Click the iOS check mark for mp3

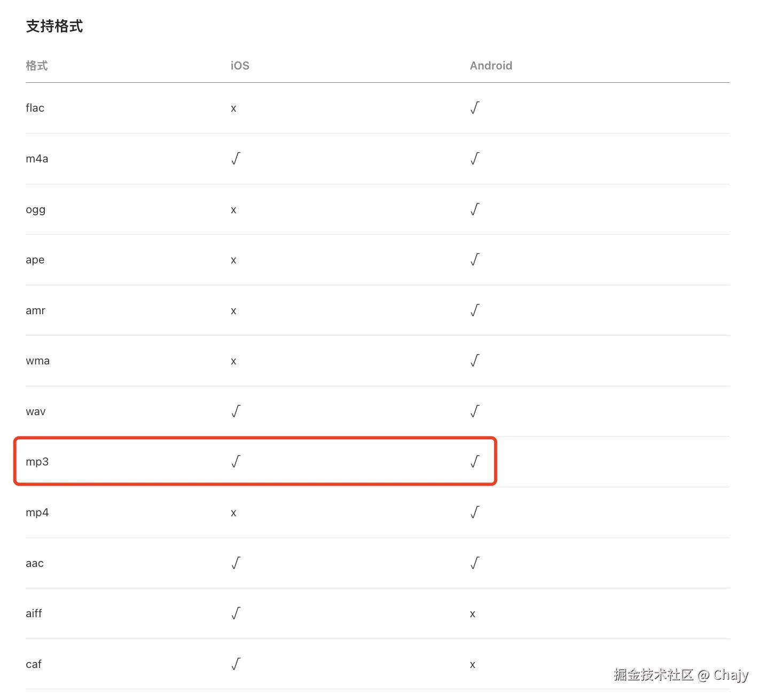pyautogui.click(x=236, y=462)
